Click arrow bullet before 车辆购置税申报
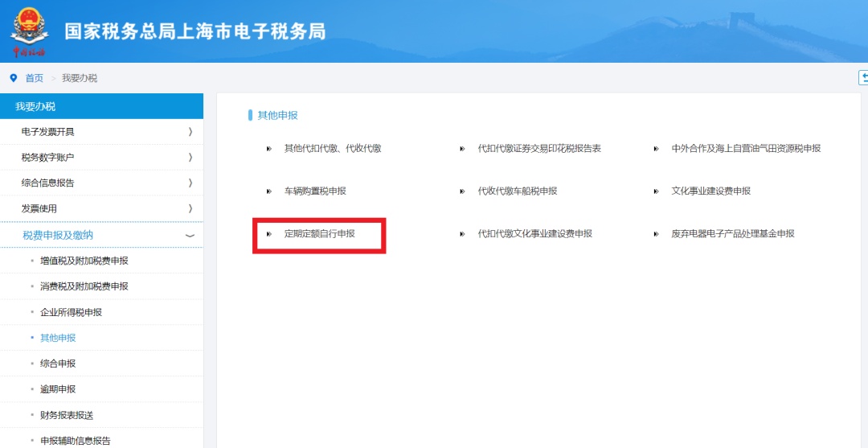 click(x=269, y=191)
